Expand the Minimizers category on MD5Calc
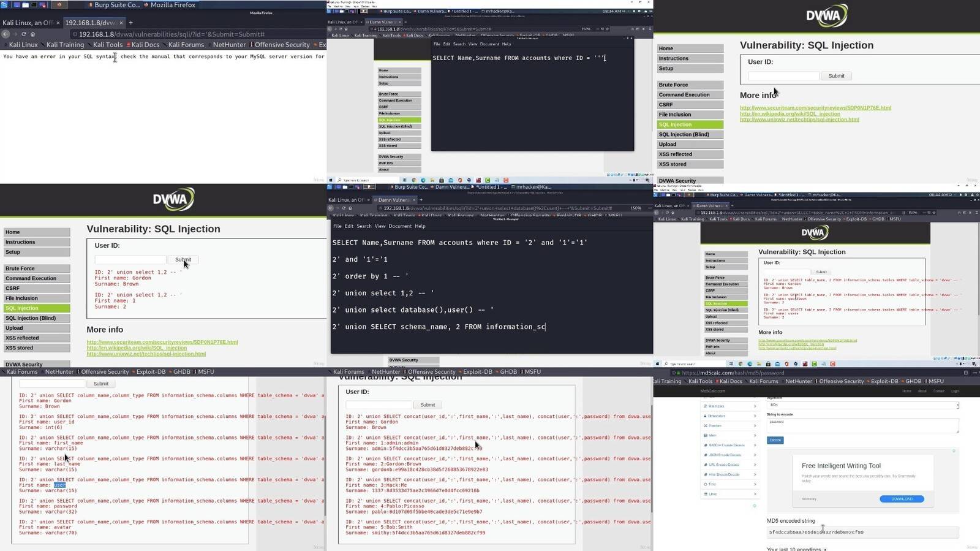Screen dimensions: 980x551 [729, 406]
